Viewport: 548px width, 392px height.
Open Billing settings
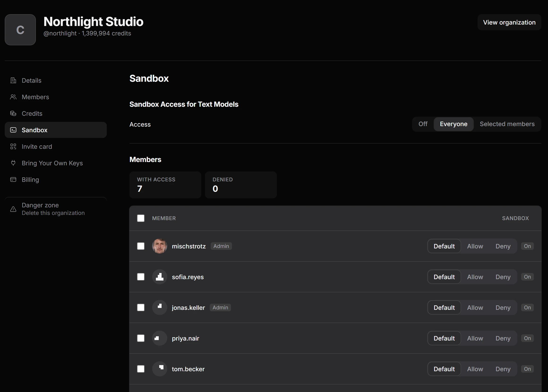pos(56,179)
